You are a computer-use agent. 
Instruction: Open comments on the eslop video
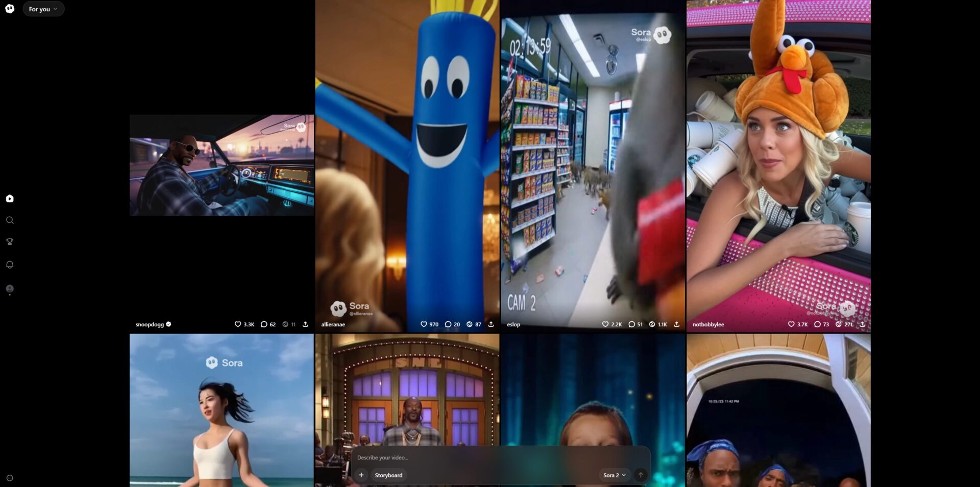632,324
